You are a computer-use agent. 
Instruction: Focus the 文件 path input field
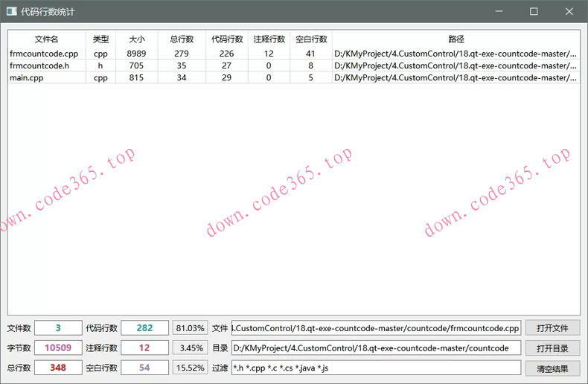[x=376, y=328]
